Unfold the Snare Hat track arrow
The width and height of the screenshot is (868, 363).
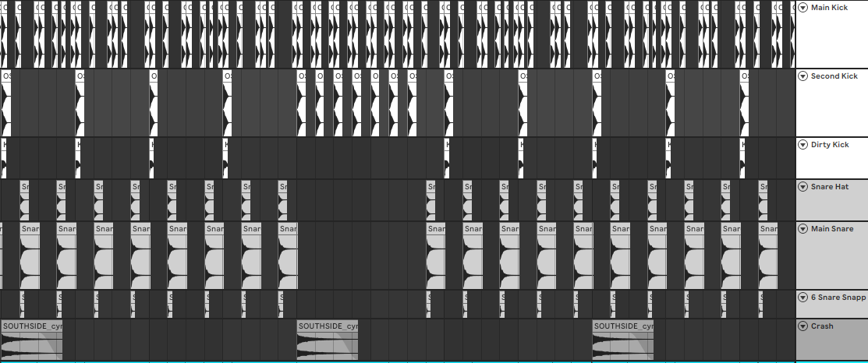(802, 187)
